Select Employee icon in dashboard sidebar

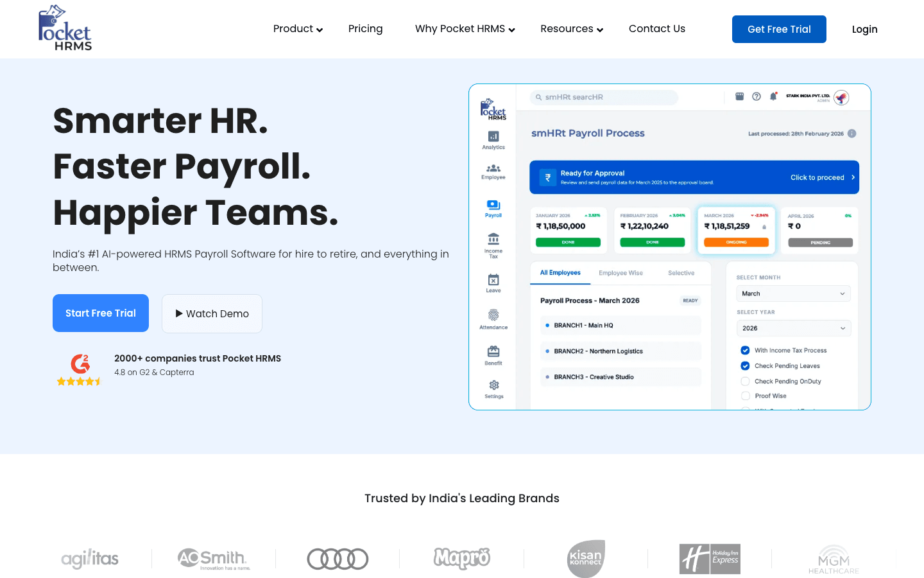(493, 168)
